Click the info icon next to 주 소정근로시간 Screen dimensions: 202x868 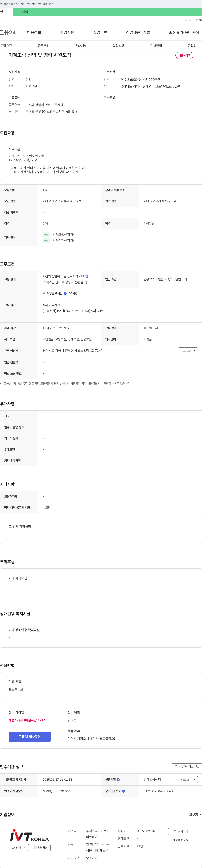(65, 293)
